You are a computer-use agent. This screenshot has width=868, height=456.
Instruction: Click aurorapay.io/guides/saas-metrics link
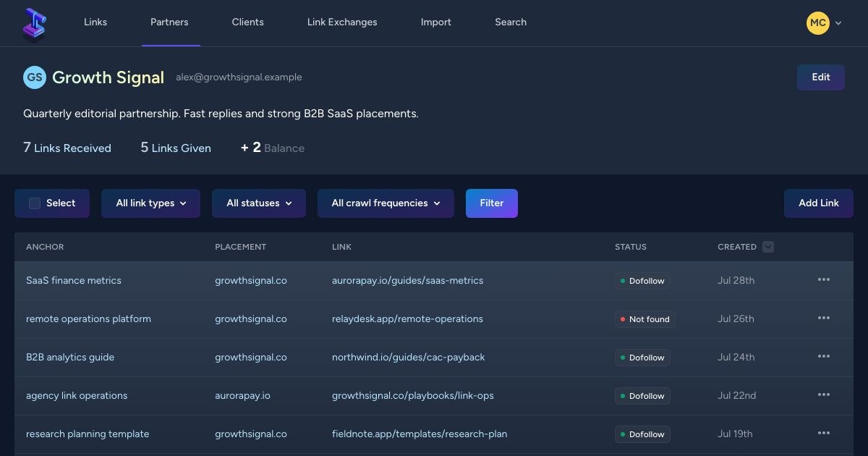[x=407, y=280]
